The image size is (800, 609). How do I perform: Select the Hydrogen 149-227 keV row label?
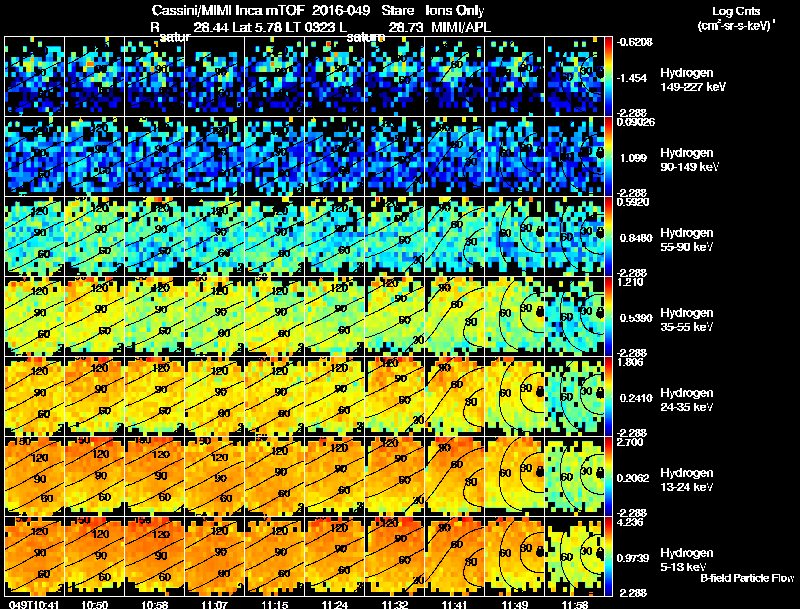(x=693, y=80)
